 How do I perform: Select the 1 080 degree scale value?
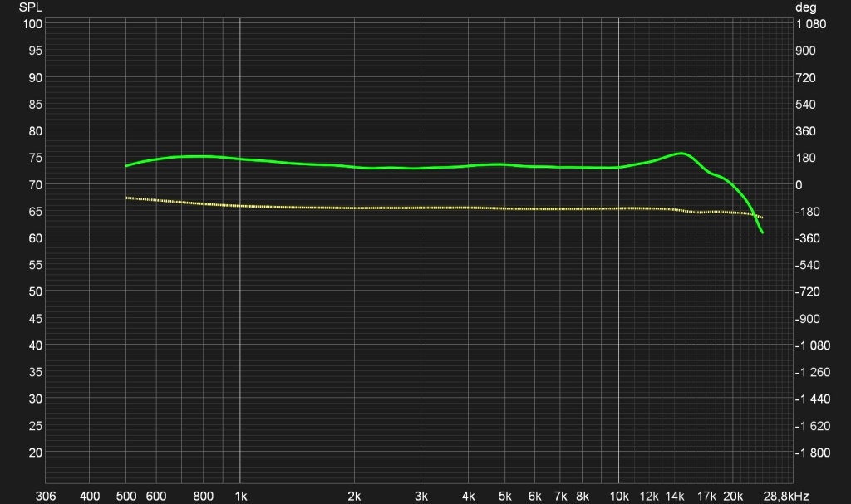[811, 24]
